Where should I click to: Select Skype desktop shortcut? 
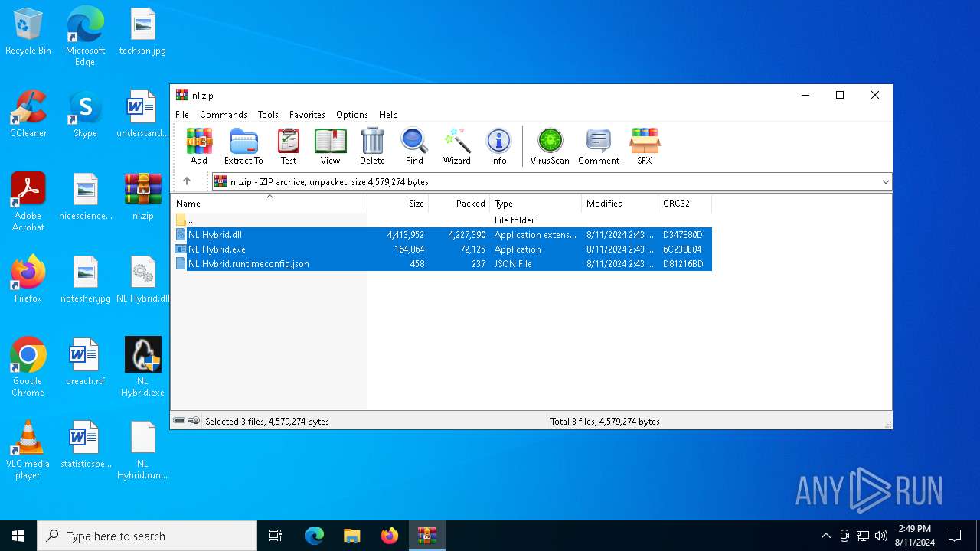point(85,115)
